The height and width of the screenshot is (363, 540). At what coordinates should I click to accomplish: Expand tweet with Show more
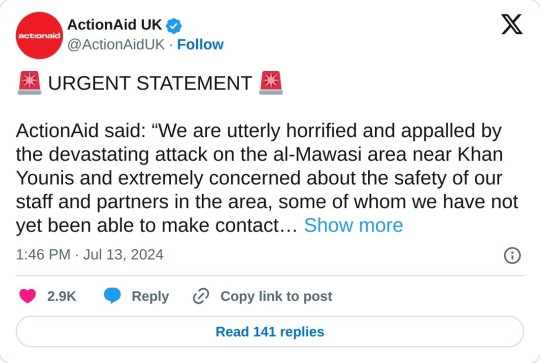pos(353,226)
